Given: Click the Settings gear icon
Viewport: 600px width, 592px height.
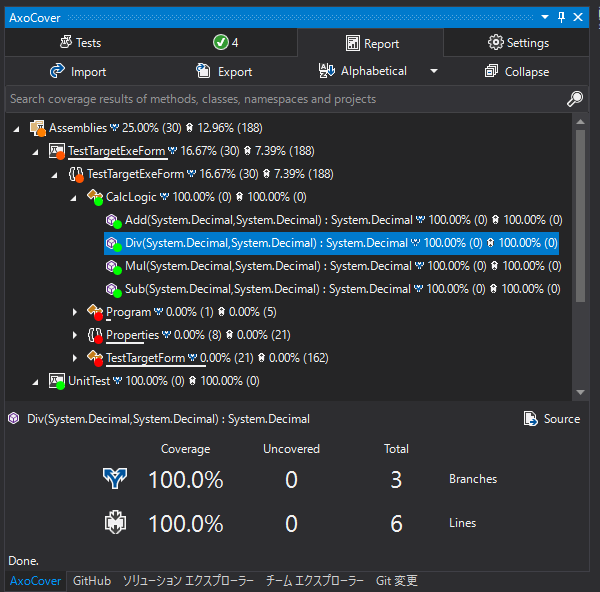Looking at the screenshot, I should [x=496, y=42].
